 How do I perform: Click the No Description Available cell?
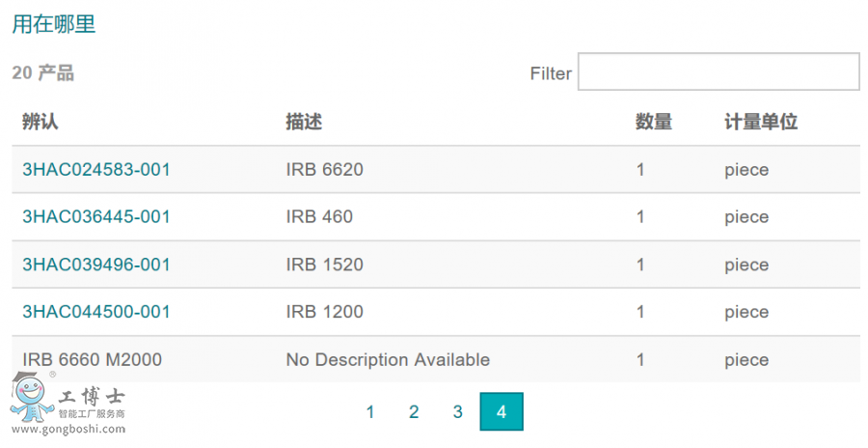tap(388, 360)
